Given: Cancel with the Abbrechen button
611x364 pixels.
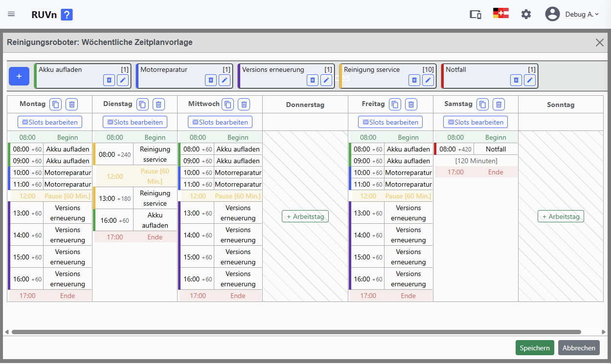Looking at the screenshot, I should (x=579, y=348).
